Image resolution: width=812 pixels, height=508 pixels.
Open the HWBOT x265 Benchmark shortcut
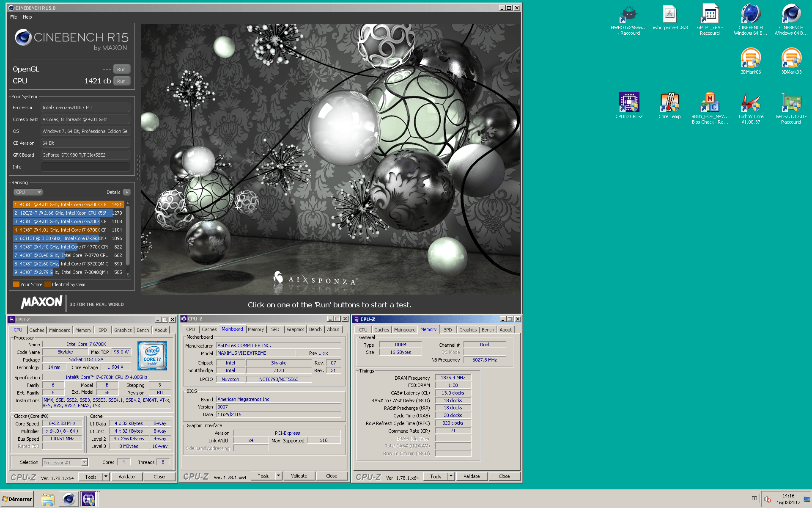[x=628, y=14]
